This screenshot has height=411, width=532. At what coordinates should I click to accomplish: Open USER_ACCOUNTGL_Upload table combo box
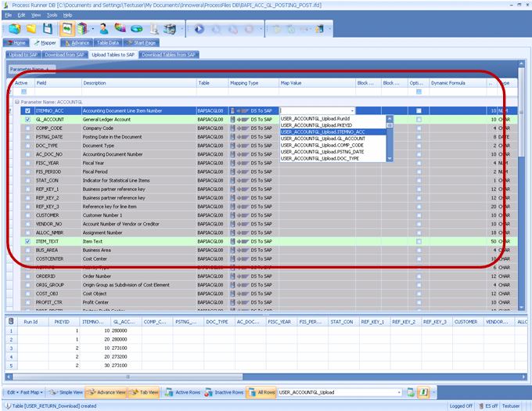[340, 392]
